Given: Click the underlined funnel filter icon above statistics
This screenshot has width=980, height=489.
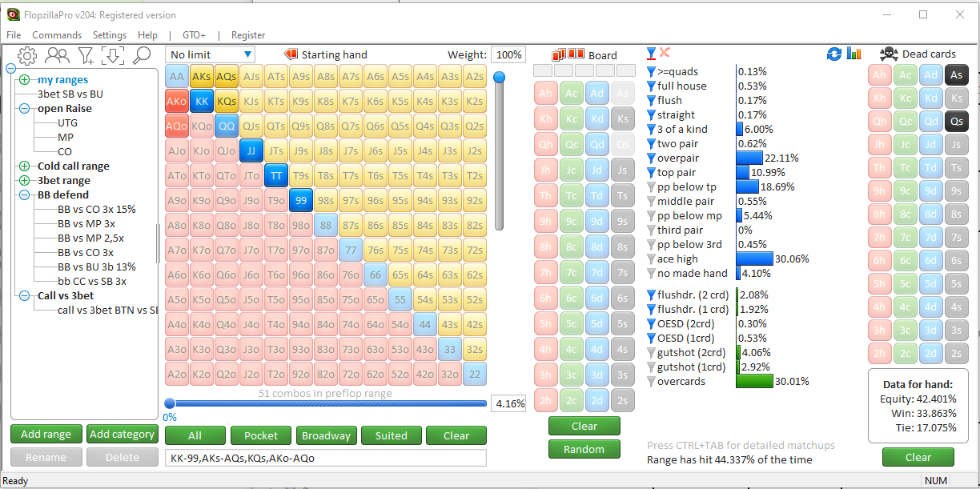Looking at the screenshot, I should coord(651,53).
